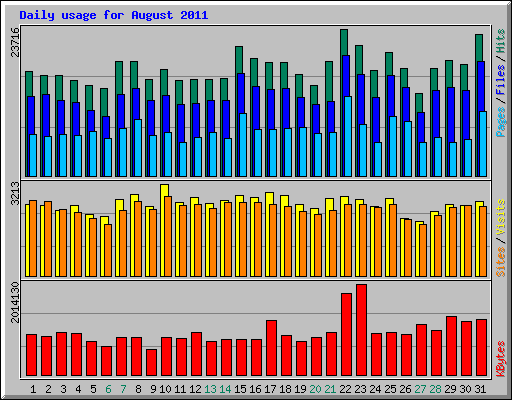512x400 pixels.
Task: Click day label 2 on the x-axis
Action: click(48, 389)
